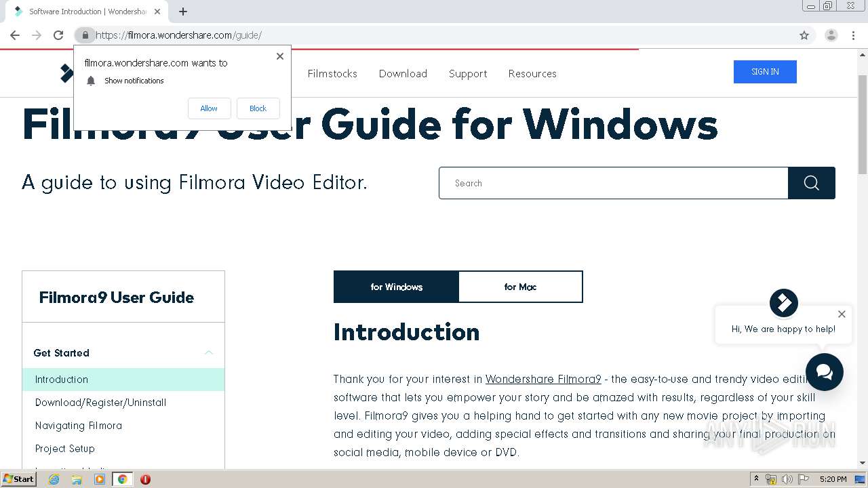
Task: Open Project Setup sidebar item
Action: tap(65, 449)
